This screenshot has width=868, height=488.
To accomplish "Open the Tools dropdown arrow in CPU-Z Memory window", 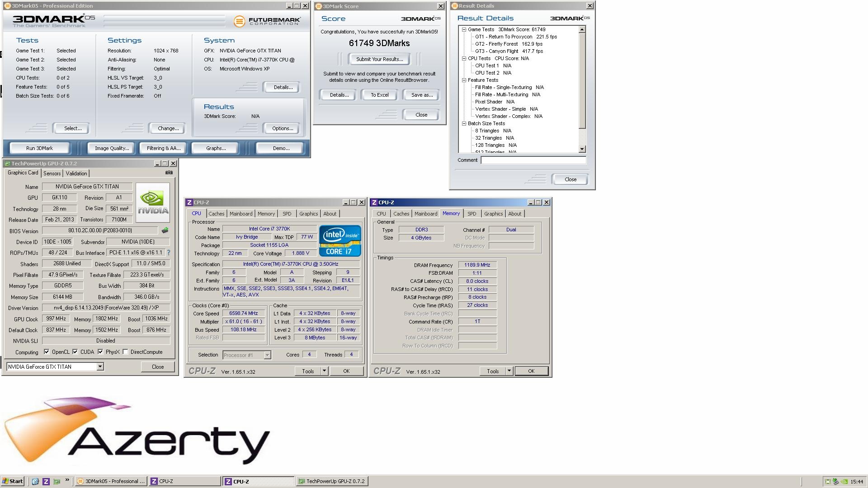I will pos(509,371).
